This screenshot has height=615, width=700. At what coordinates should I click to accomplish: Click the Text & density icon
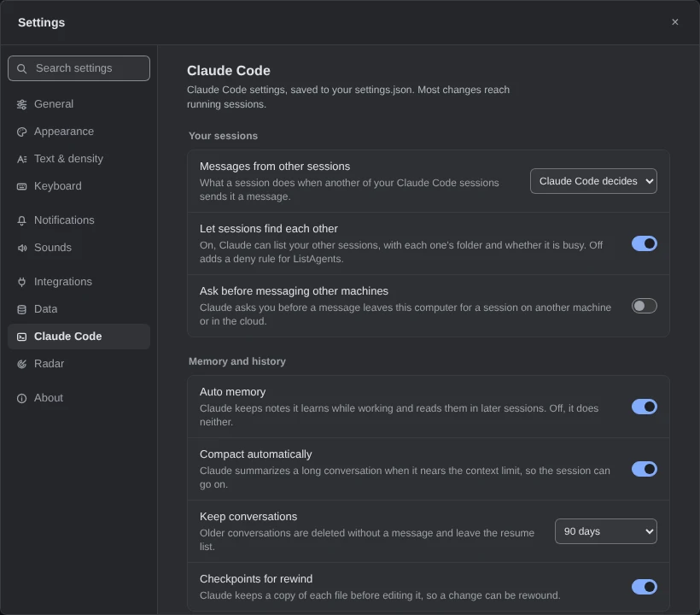point(21,159)
